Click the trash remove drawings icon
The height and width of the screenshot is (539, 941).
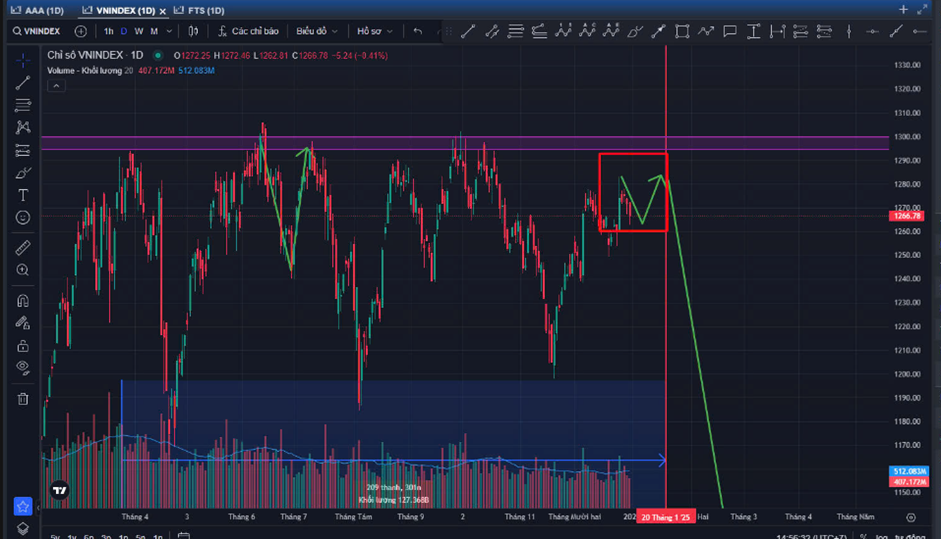[x=23, y=399]
